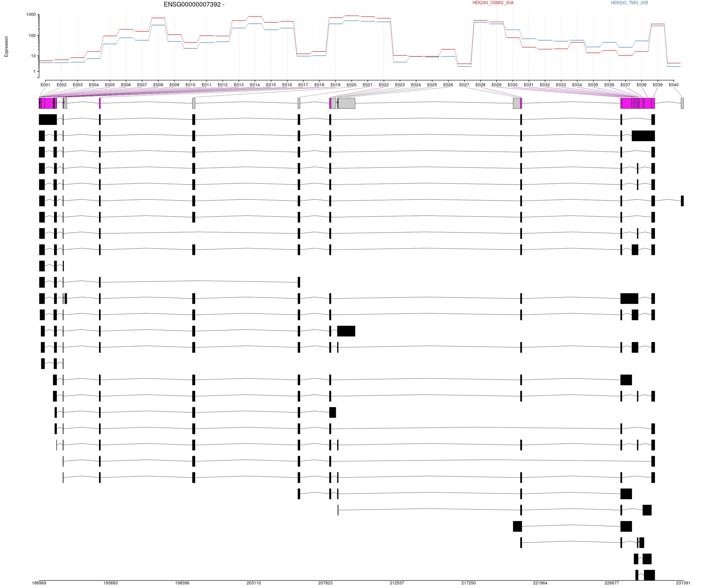Pick exon label E010
The height and width of the screenshot is (588, 716).
pos(190,85)
